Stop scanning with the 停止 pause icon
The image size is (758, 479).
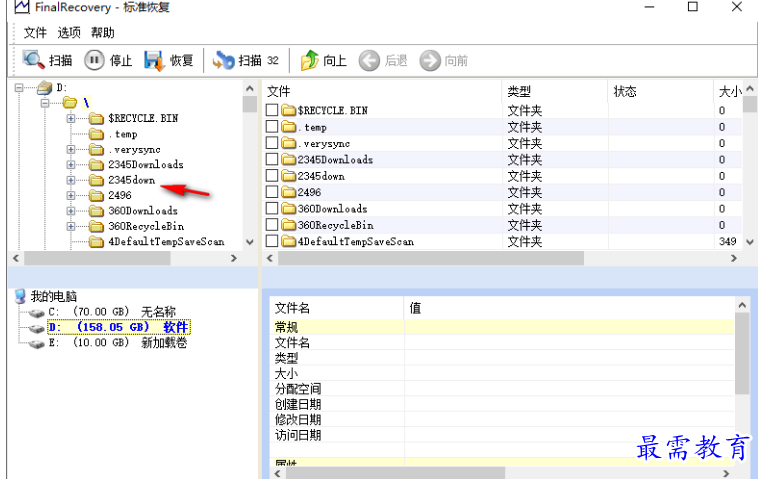click(x=94, y=60)
